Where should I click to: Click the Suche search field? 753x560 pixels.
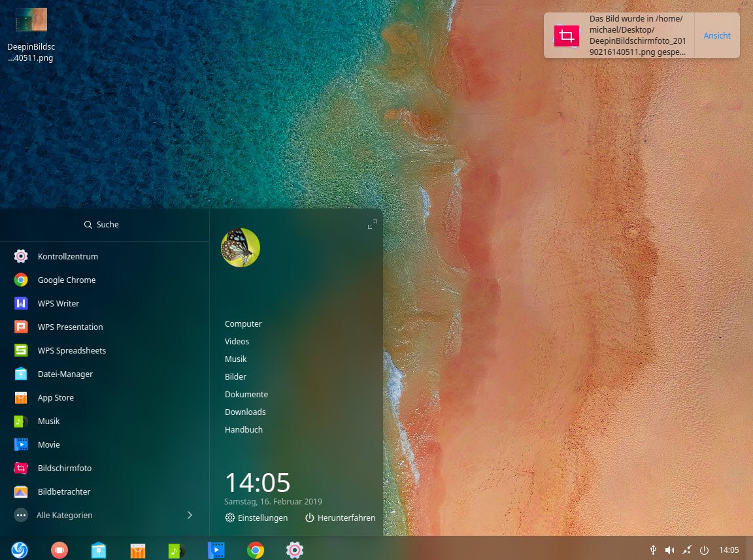click(x=101, y=225)
